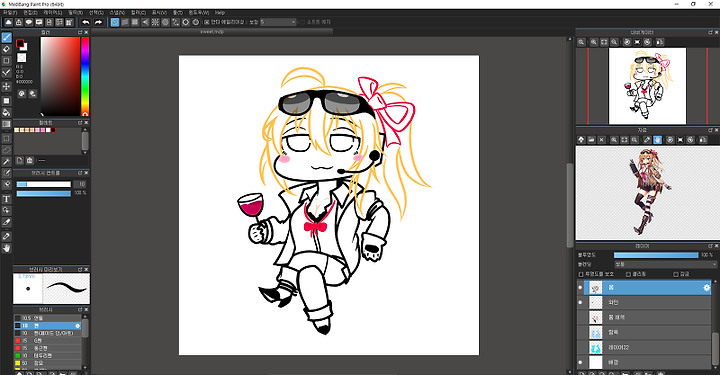Image resolution: width=720 pixels, height=375 pixels.
Task: Open the layer blending mode dropdown
Action: click(x=665, y=264)
